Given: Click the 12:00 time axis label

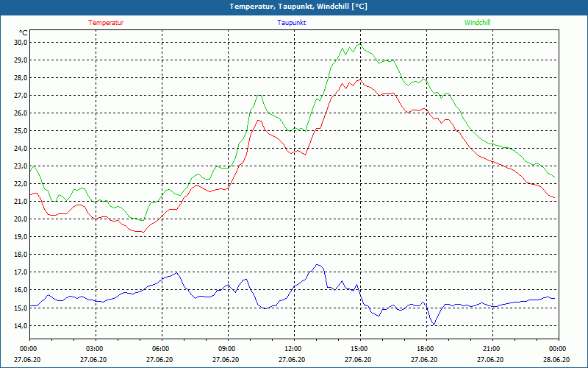Looking at the screenshot, I should tap(293, 349).
